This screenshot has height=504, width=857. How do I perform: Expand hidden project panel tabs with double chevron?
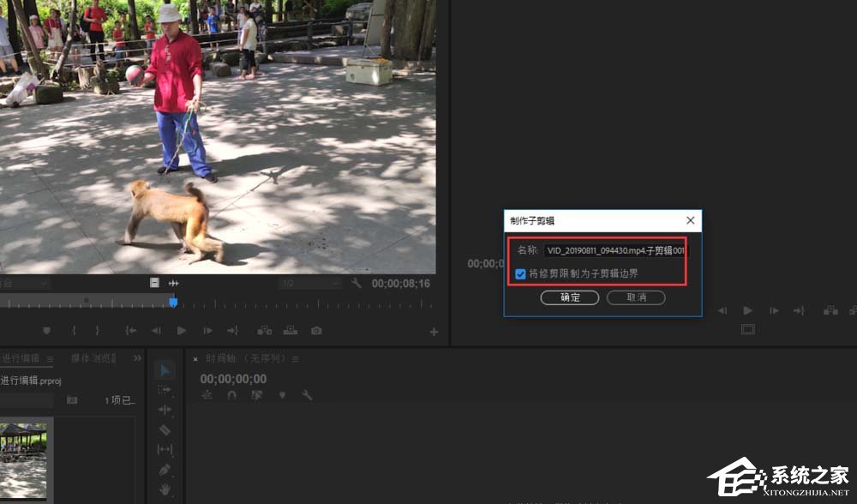click(x=136, y=358)
